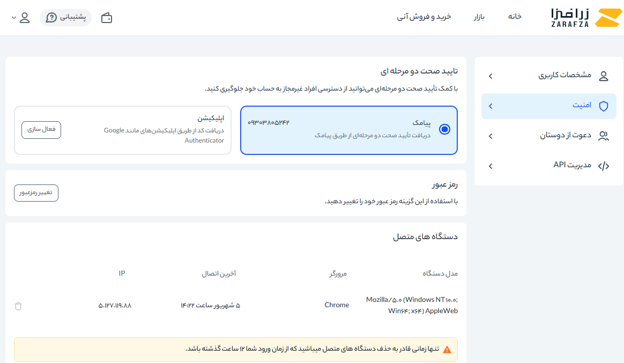Open the user profile icon
This screenshot has width=624, height=363.
pyautogui.click(x=25, y=18)
